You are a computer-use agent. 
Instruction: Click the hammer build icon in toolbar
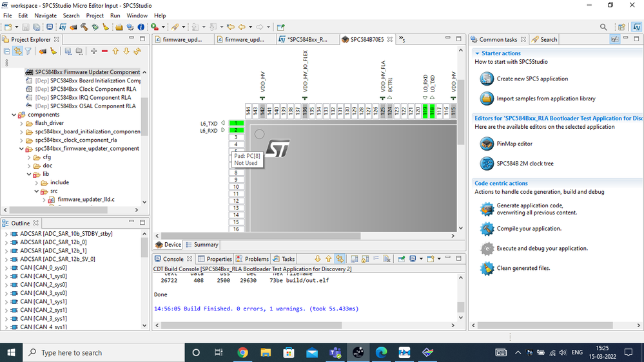pyautogui.click(x=84, y=27)
